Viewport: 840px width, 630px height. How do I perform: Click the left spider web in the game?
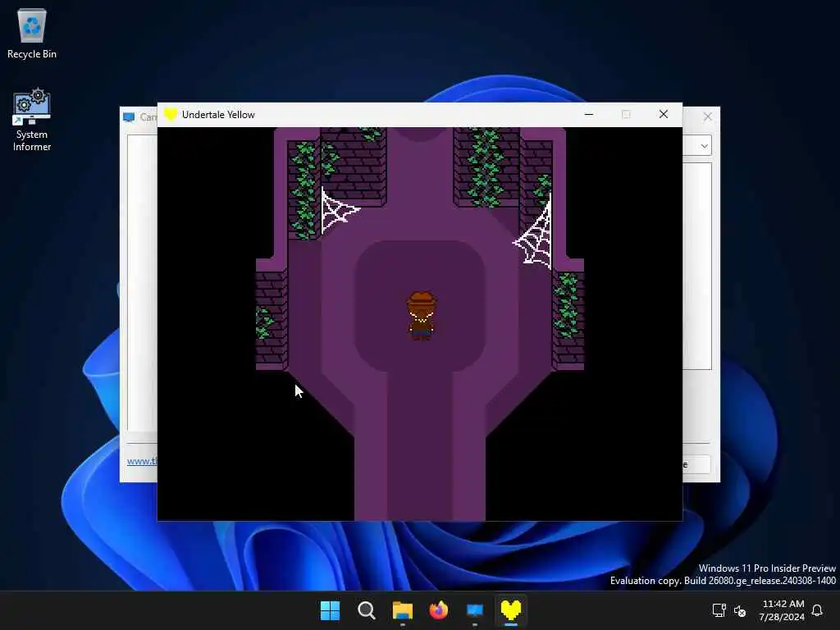339,211
